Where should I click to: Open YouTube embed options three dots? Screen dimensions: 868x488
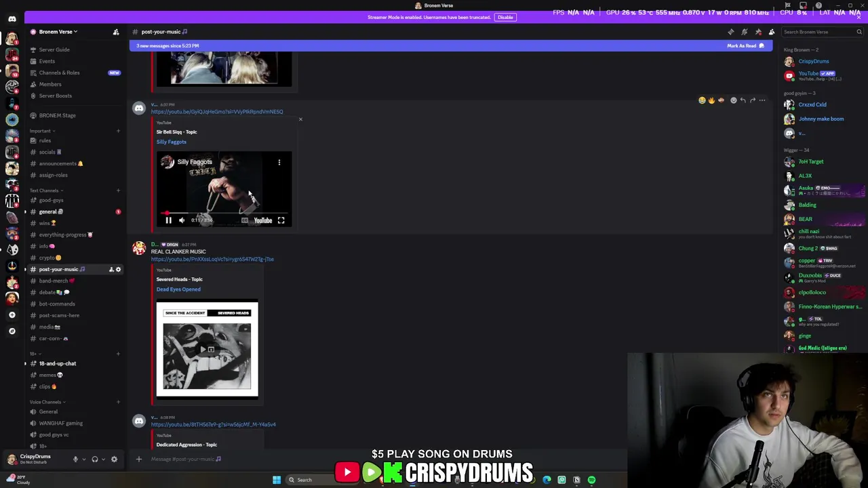(279, 162)
